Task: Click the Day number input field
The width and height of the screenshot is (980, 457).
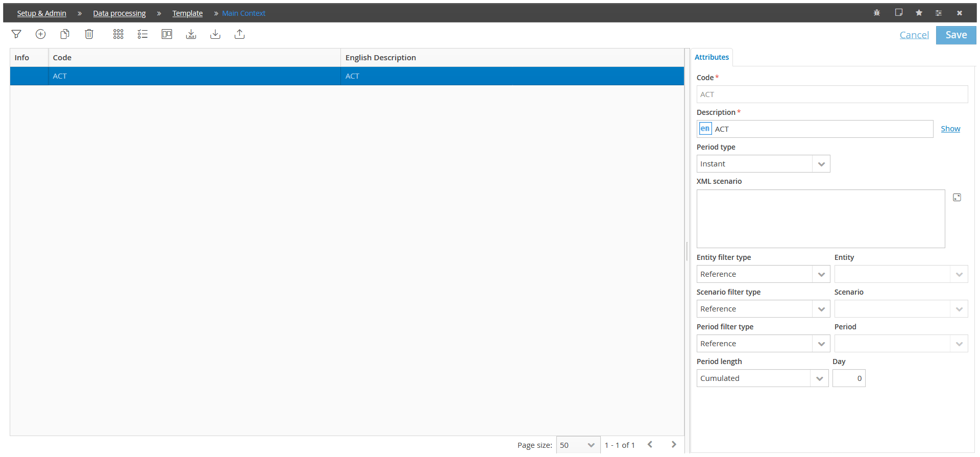Action: click(x=849, y=378)
